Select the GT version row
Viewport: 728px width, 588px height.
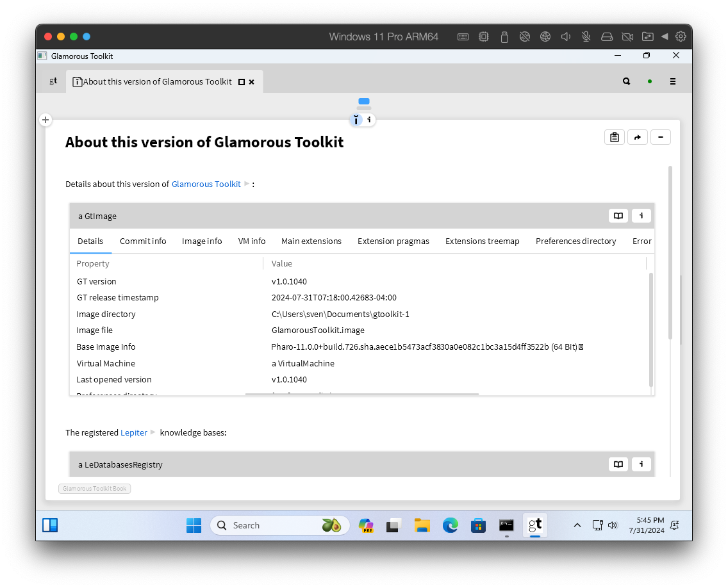(360, 281)
